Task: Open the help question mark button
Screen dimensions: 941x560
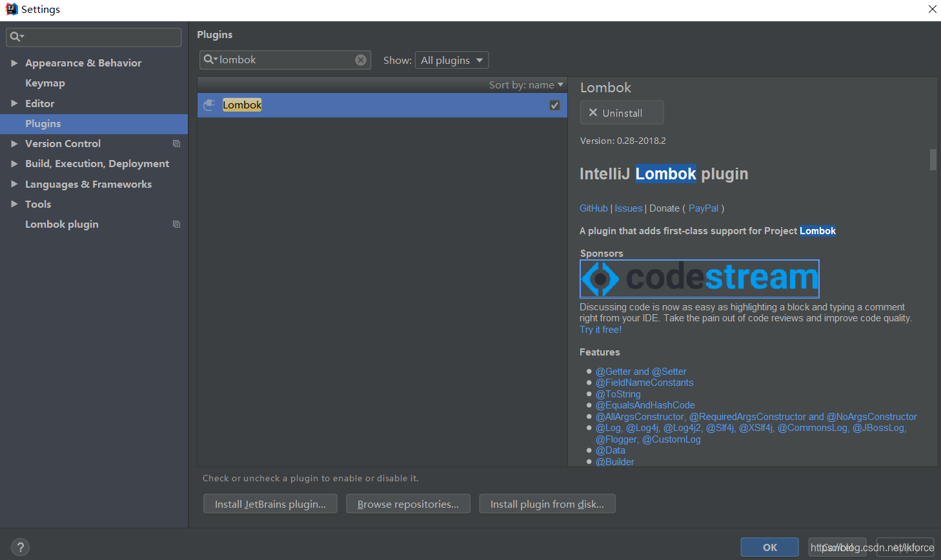Action: (x=20, y=547)
